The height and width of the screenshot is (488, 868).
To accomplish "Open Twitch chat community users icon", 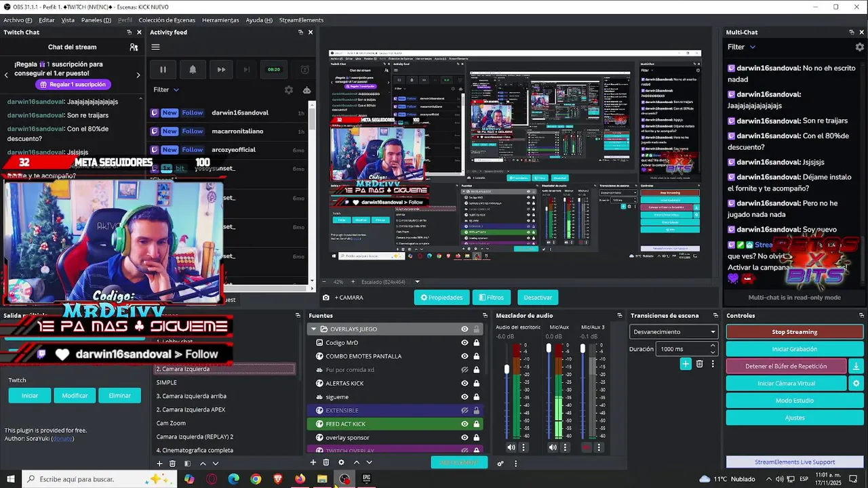I will click(x=134, y=47).
